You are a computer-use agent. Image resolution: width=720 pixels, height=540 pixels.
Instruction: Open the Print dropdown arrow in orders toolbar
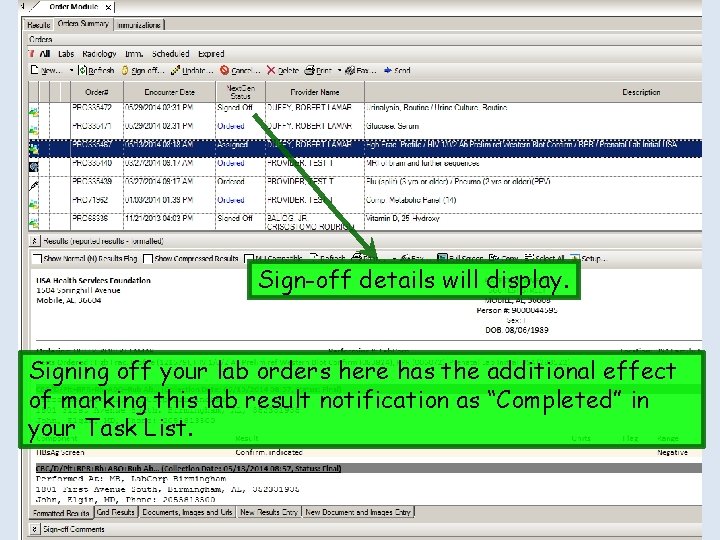339,71
